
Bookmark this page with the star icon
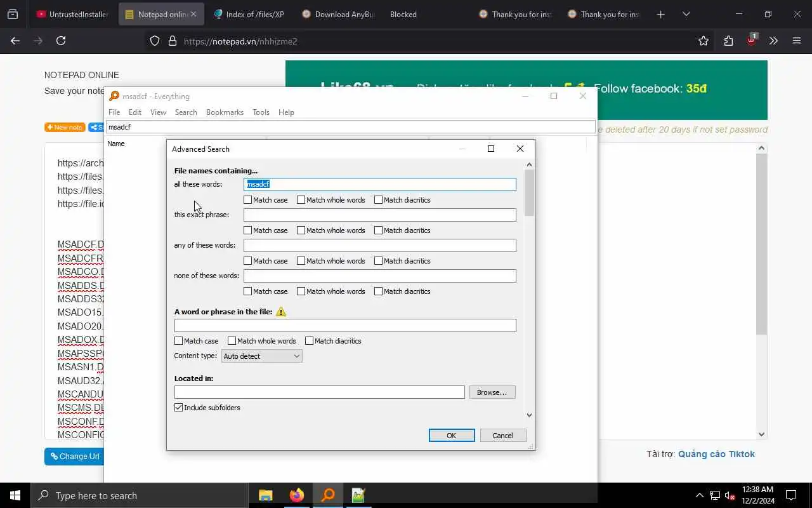click(x=704, y=41)
